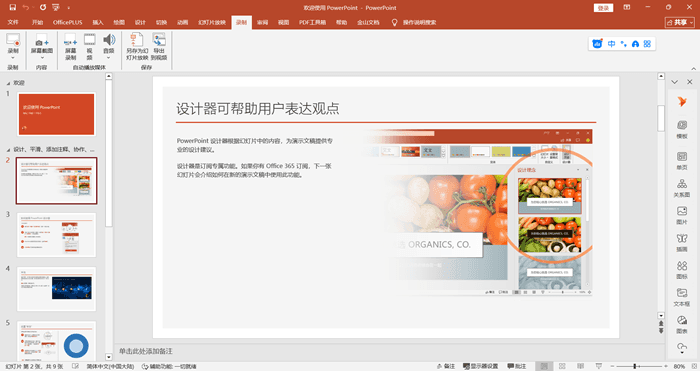
Task: Switch to Slide Sorter view
Action: pyautogui.click(x=562, y=366)
